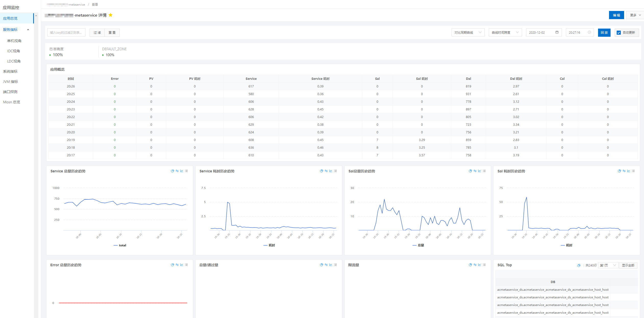
Task: Open pie view icon on 总量/通过量 panel
Action: [322, 265]
